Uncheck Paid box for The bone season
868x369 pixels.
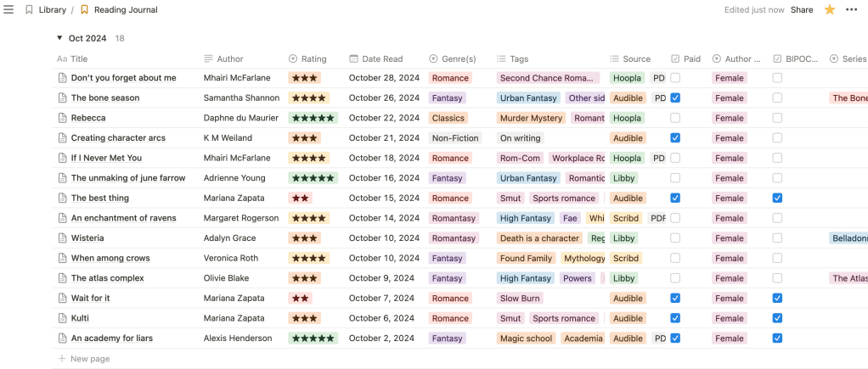pyautogui.click(x=675, y=98)
